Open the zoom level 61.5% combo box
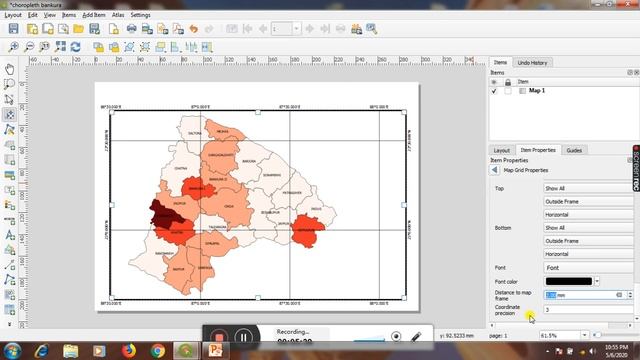 [x=564, y=336]
